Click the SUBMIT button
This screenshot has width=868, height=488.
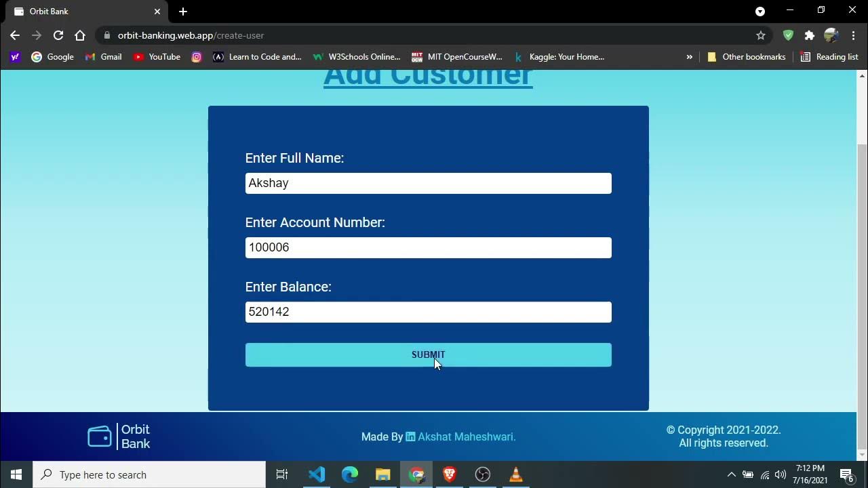tap(429, 355)
